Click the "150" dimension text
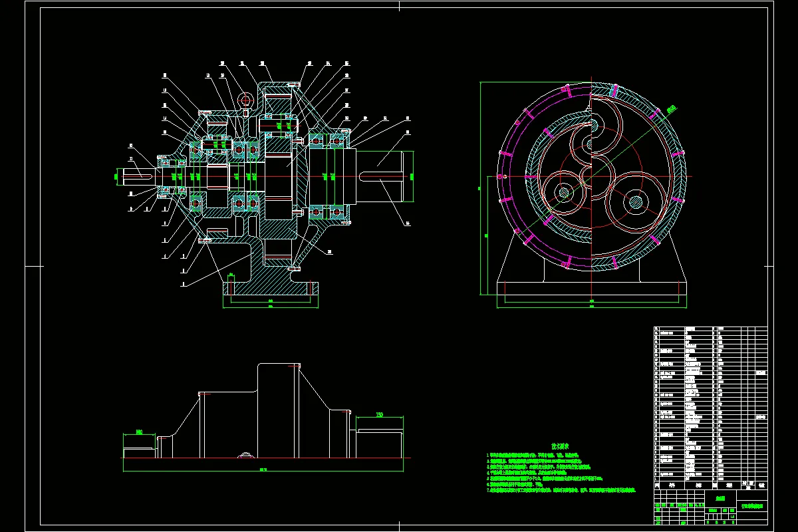The image size is (798, 532). tap(380, 415)
